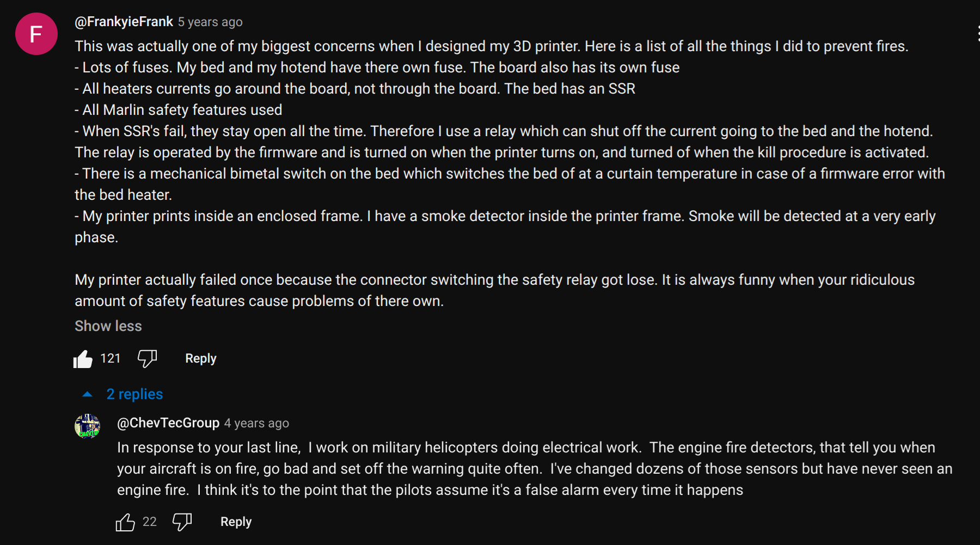The image size is (980, 545).
Task: Open ChevTecGroup's profile picture
Action: point(87,426)
